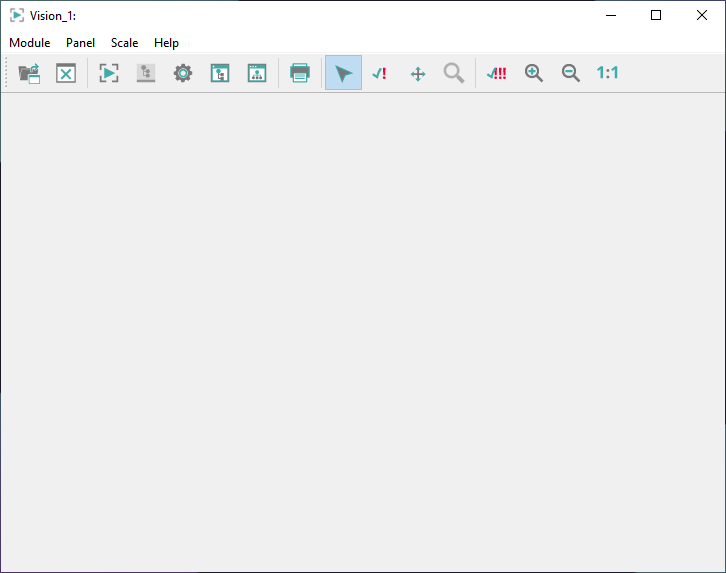Viewport: 726px width, 573px height.
Task: Reset zoom using the 1:1 button
Action: (607, 73)
